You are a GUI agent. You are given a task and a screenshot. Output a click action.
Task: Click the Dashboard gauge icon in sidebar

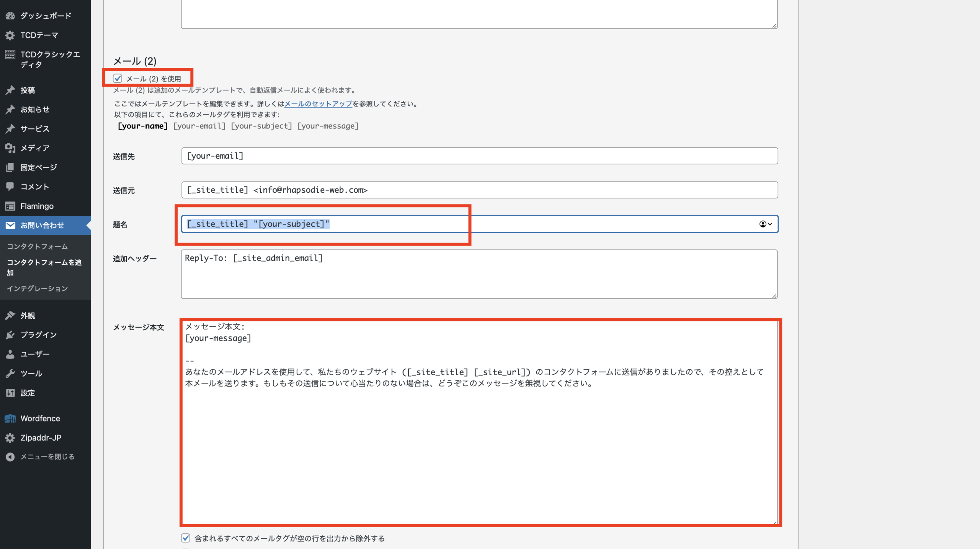point(10,16)
